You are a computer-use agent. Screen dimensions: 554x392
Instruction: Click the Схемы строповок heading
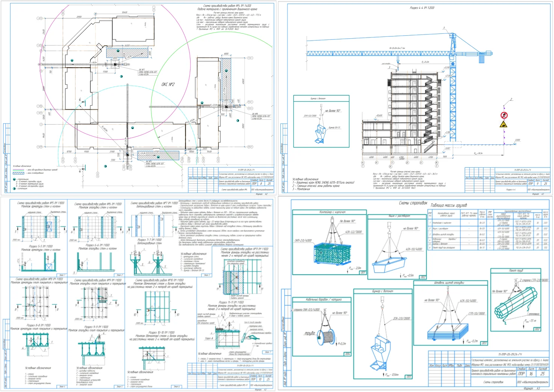[x=413, y=203]
